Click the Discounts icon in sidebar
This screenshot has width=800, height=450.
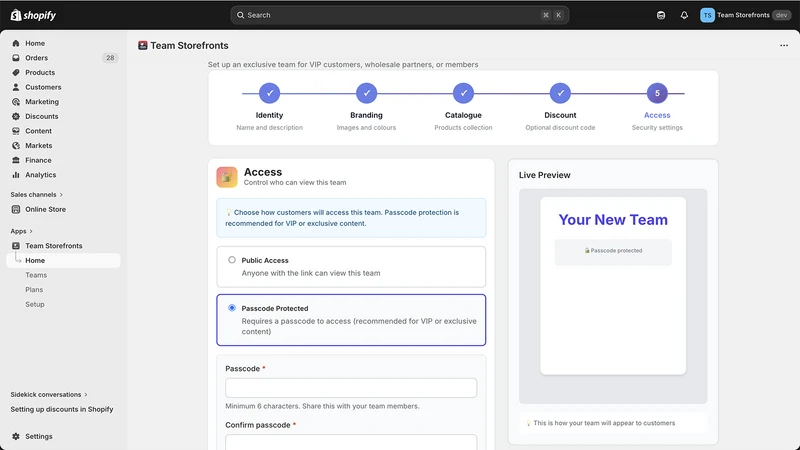click(x=16, y=116)
